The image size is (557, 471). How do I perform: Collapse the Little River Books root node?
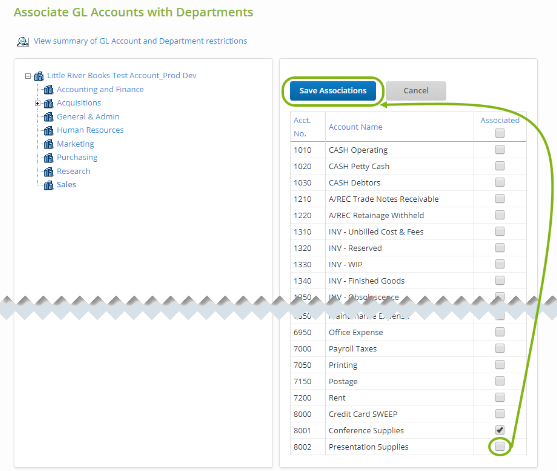28,76
